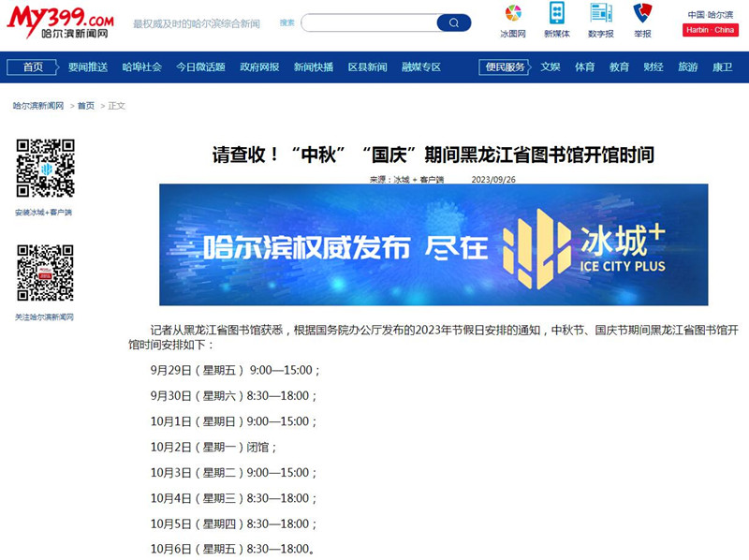The height and width of the screenshot is (560, 749).
Task: Click the 安装冰城+客户端 QR code
Action: coord(45,169)
